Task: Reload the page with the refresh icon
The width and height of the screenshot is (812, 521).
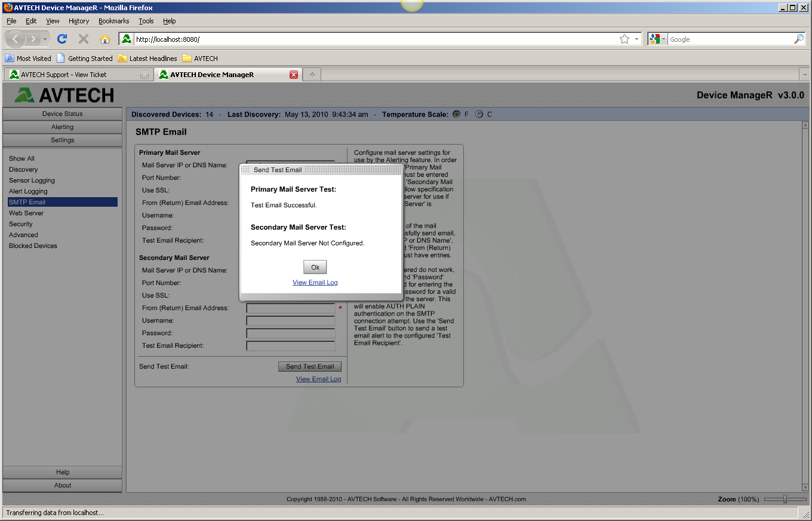Action: point(62,39)
